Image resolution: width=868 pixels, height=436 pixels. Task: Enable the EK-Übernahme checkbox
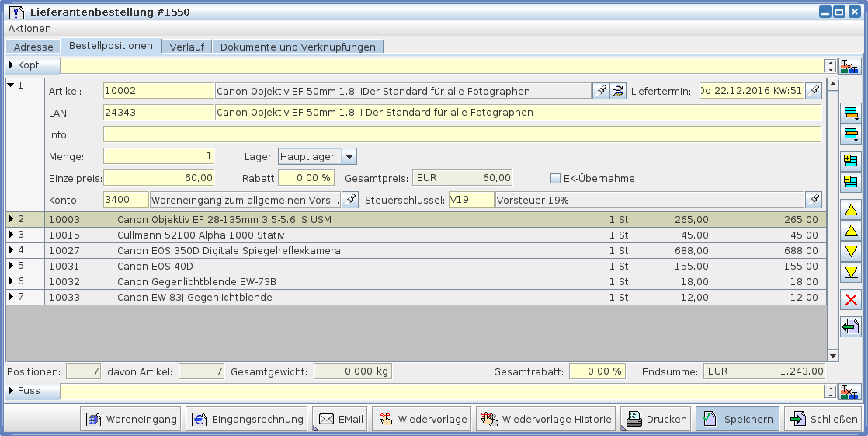coord(555,178)
